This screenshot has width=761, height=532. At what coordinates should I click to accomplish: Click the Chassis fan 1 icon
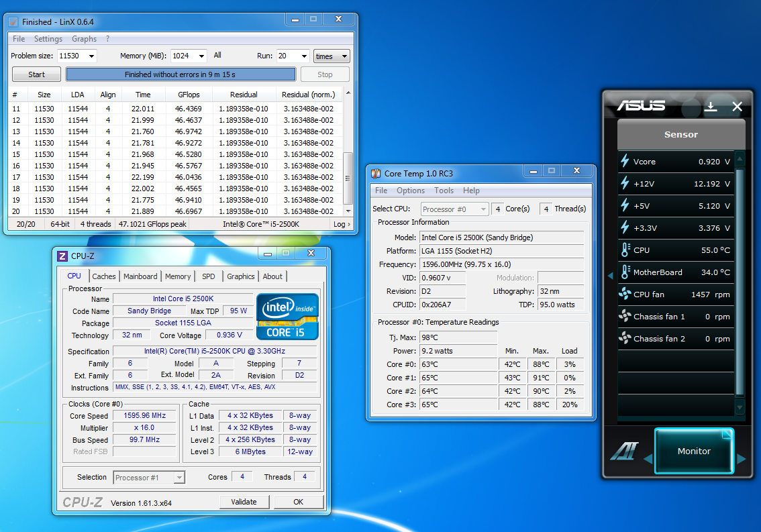pos(625,316)
